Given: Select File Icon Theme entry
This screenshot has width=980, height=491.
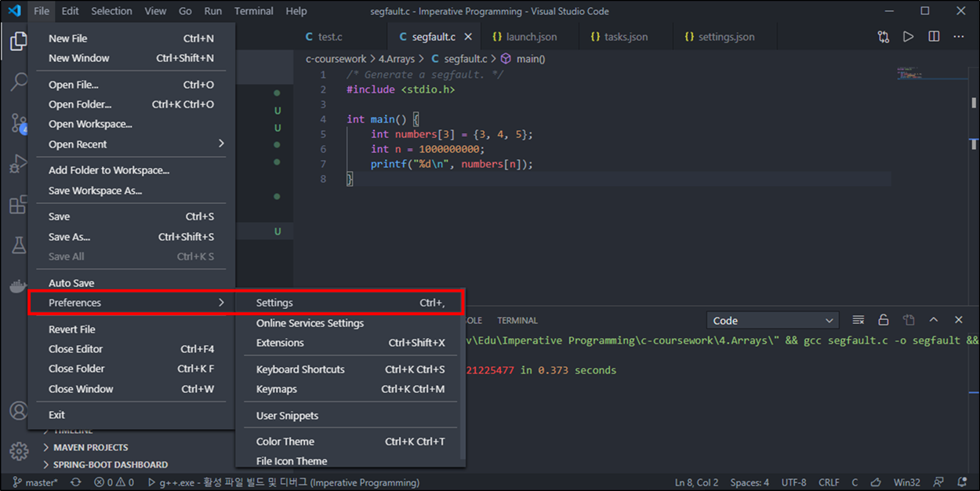Looking at the screenshot, I should click(x=350, y=461).
